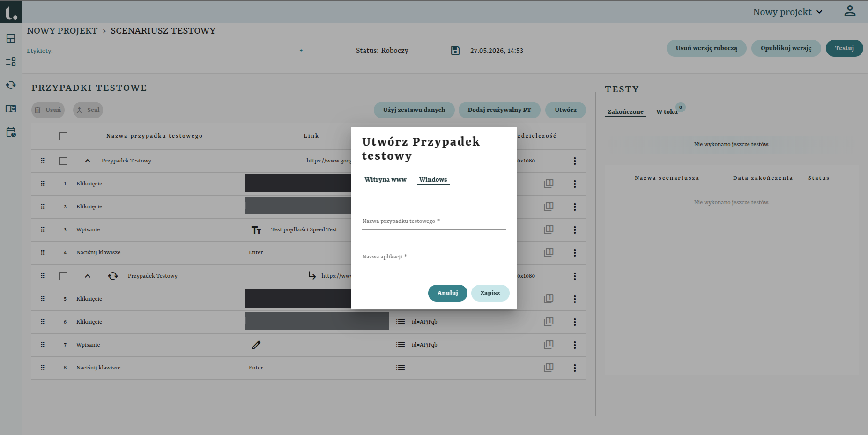This screenshot has height=435, width=868.
Task: Open three-dot menu for step 8
Action: (575, 368)
